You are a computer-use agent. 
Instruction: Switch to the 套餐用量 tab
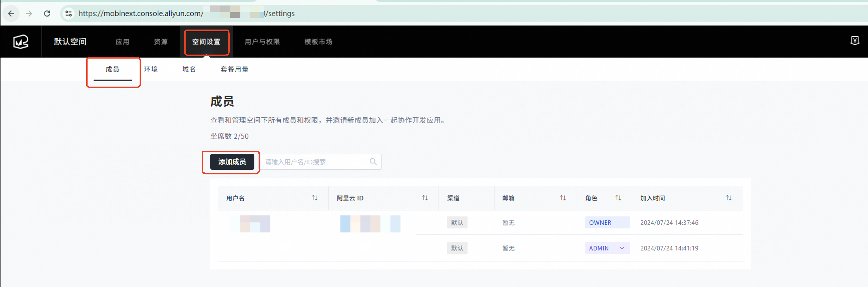point(234,70)
